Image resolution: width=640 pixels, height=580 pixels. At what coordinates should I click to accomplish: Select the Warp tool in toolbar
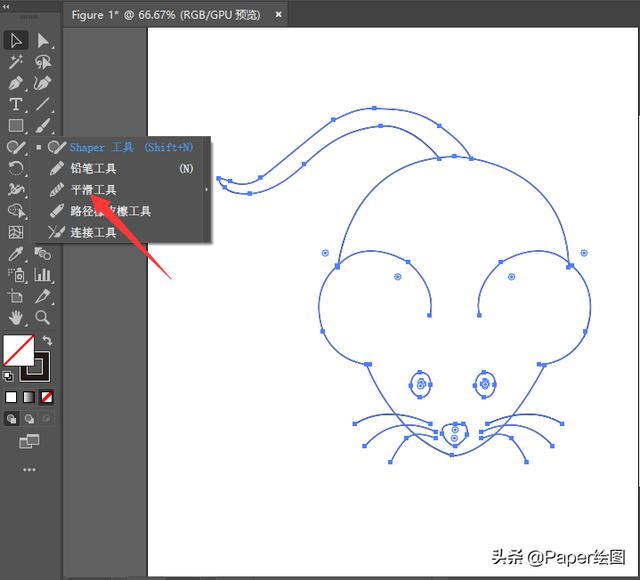(16, 189)
